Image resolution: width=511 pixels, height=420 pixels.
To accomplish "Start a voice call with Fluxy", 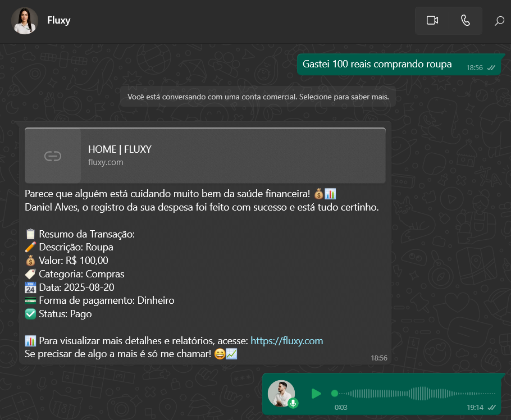I will pyautogui.click(x=465, y=21).
